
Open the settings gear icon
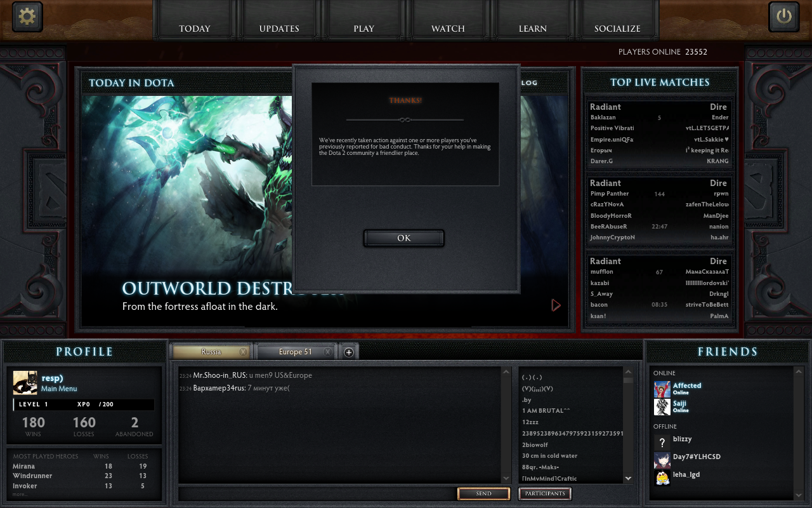(x=27, y=16)
